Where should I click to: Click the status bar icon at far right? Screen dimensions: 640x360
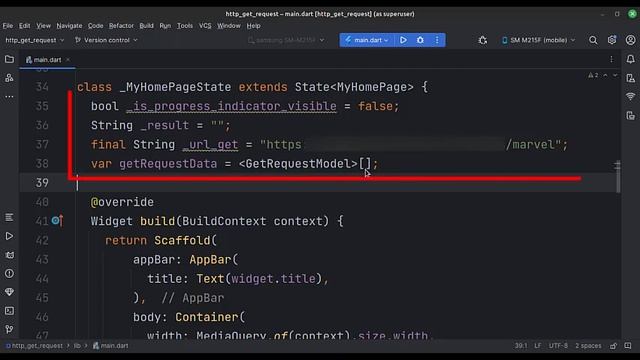[628, 346]
